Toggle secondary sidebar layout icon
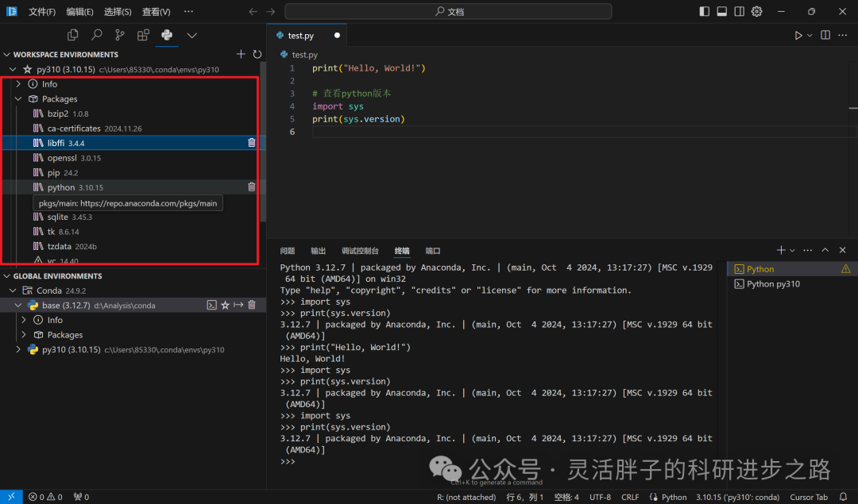Viewport: 858px width, 504px height. pos(740,11)
